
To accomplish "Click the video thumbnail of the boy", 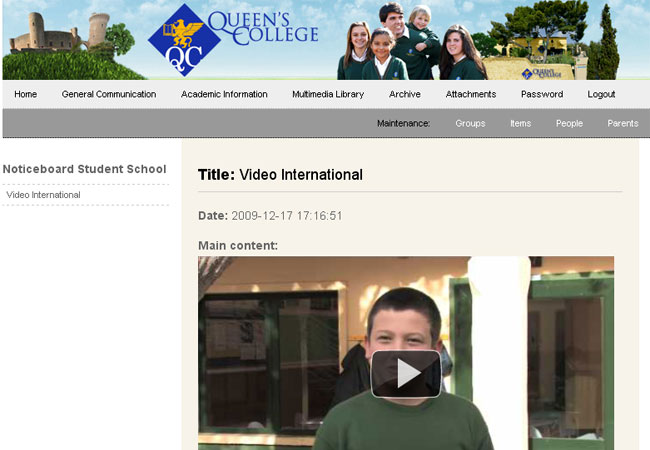I will (406, 353).
